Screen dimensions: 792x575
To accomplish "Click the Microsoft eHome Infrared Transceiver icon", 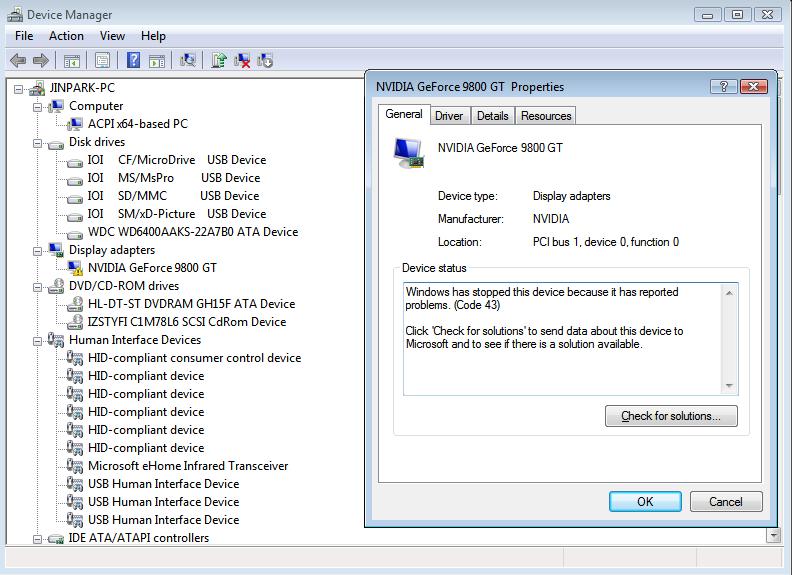I will tap(75, 466).
